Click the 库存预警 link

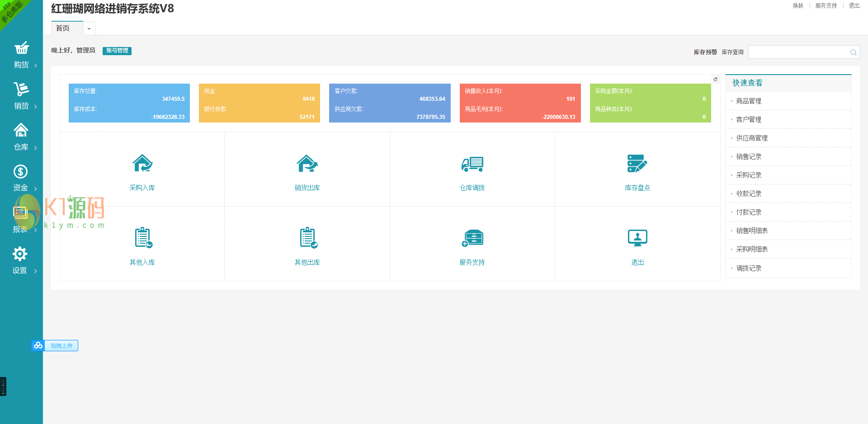click(x=705, y=52)
